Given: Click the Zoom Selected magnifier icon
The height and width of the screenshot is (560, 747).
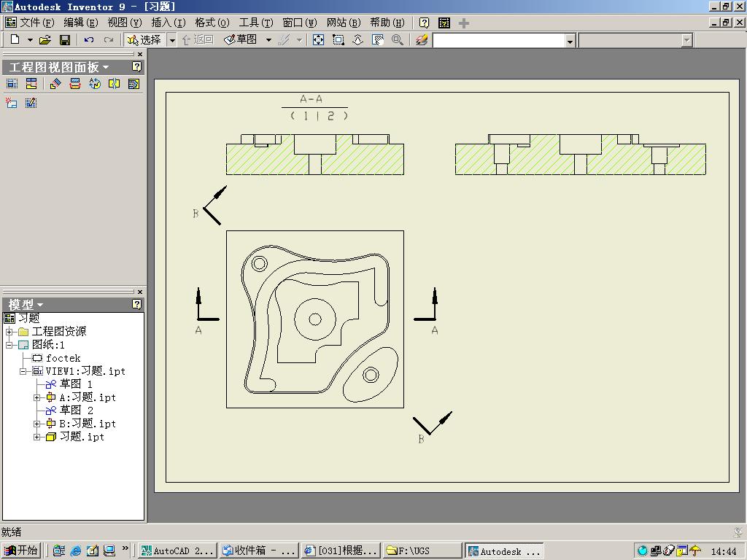Looking at the screenshot, I should pos(397,40).
